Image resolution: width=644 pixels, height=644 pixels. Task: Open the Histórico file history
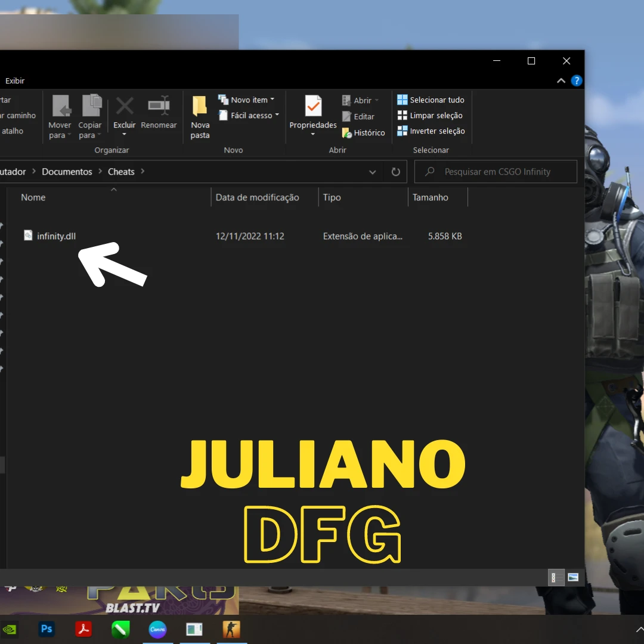click(364, 132)
